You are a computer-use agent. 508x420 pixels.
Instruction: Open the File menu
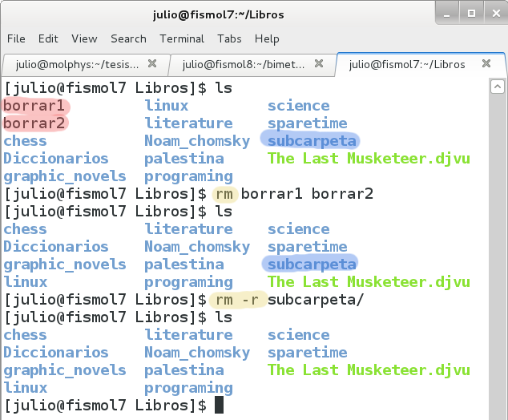click(x=16, y=38)
